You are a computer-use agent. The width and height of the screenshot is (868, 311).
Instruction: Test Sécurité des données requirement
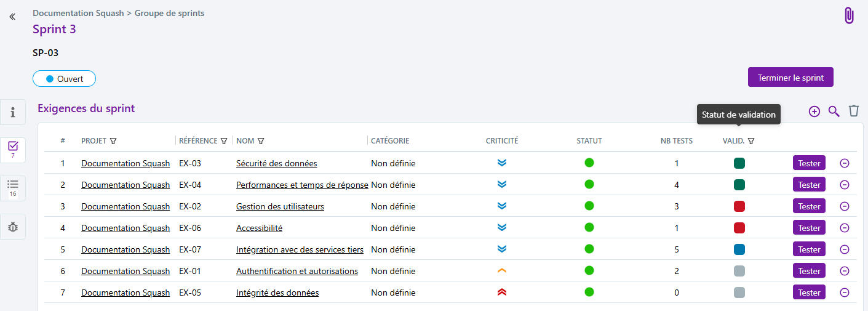(809, 163)
